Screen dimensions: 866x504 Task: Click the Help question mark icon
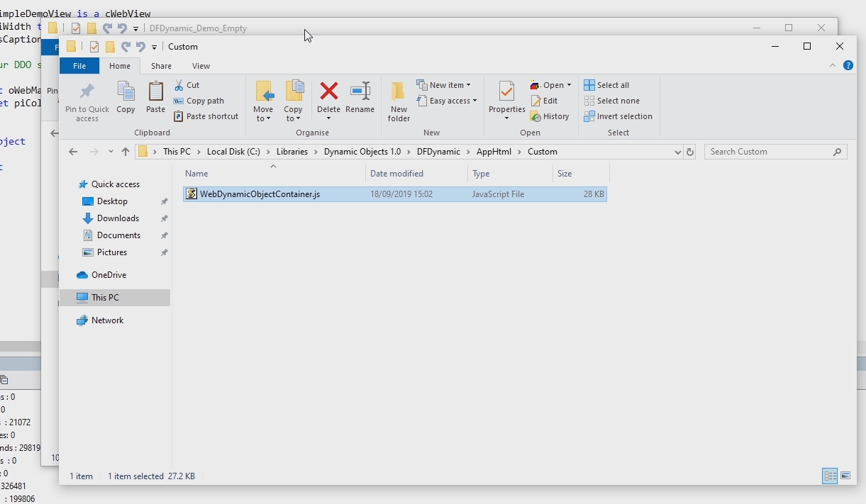848,65
